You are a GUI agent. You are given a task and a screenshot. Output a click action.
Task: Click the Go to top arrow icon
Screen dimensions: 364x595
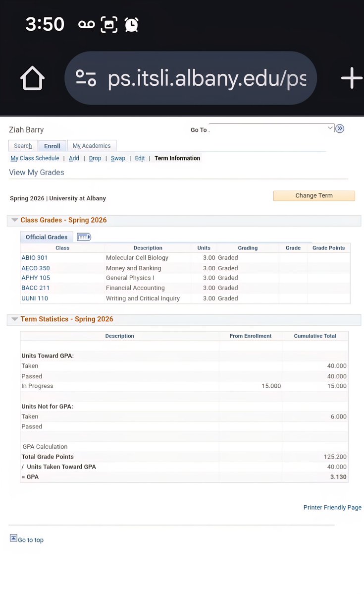(x=13, y=538)
